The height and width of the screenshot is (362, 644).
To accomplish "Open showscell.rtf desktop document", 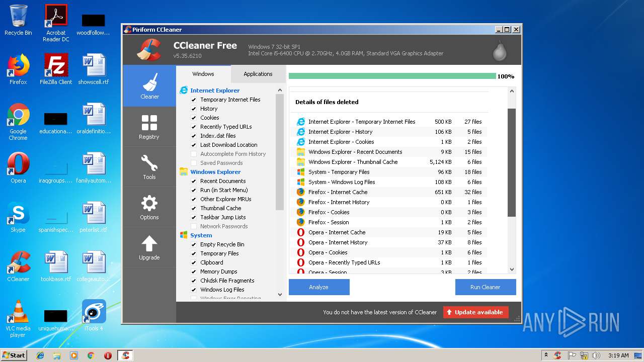I will tap(94, 69).
